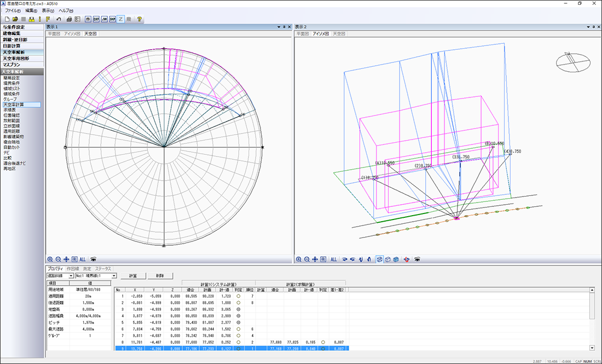Click the 'Z' toolbar icon

(120, 19)
